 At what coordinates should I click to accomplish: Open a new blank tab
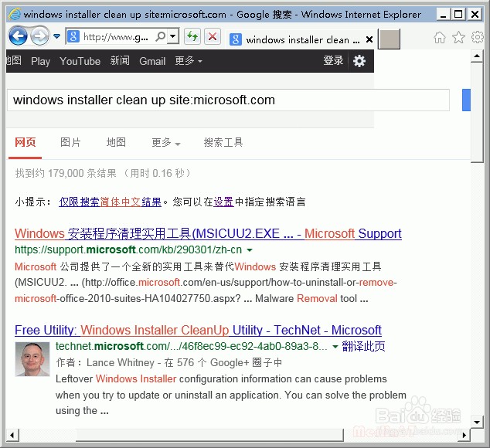coord(389,39)
